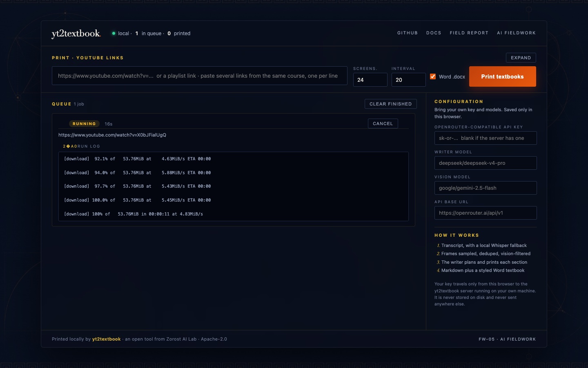
Task: Toggle the Word .docx checkbox
Action: point(433,76)
